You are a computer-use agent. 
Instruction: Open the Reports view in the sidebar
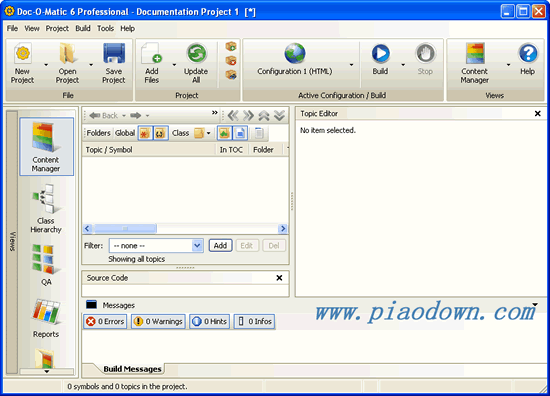(46, 318)
